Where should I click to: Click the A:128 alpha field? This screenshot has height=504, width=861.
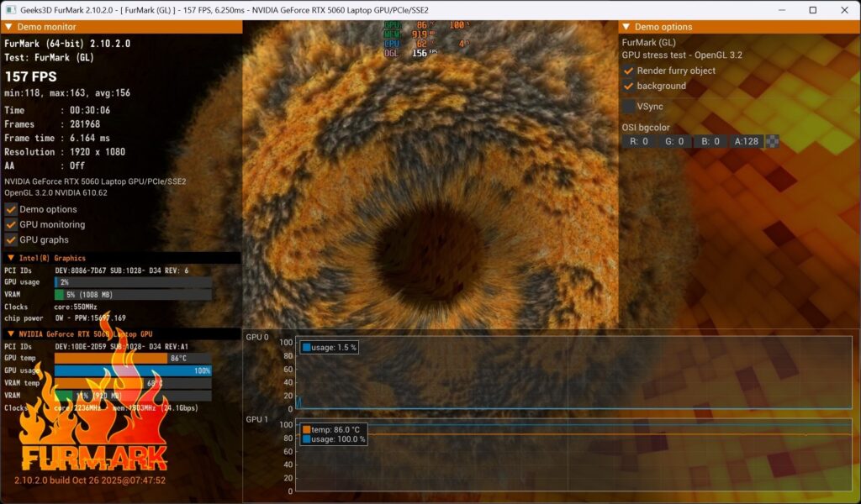[747, 141]
